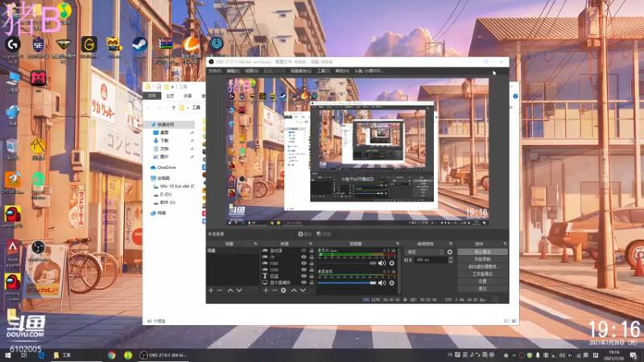This screenshot has height=362, width=644.
Task: Click Explorer up-directory arrow
Action: [x=174, y=108]
